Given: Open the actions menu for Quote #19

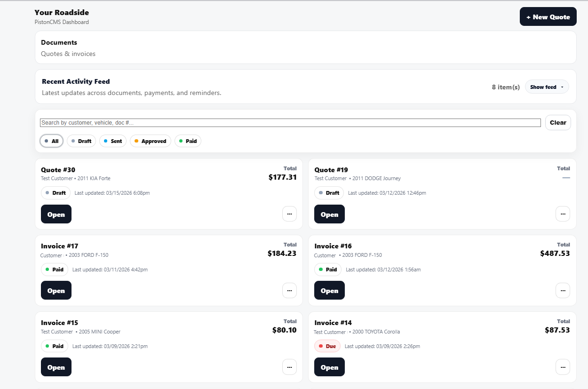Looking at the screenshot, I should point(563,214).
